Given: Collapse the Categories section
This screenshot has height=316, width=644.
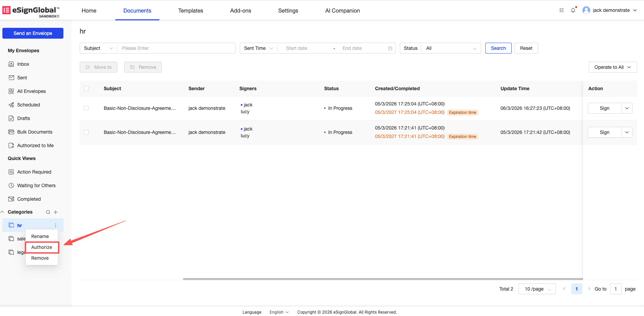Looking at the screenshot, I should point(2,212).
